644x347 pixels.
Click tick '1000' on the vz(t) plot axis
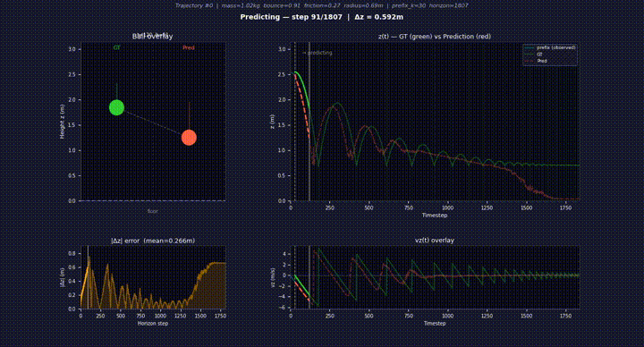(448, 316)
